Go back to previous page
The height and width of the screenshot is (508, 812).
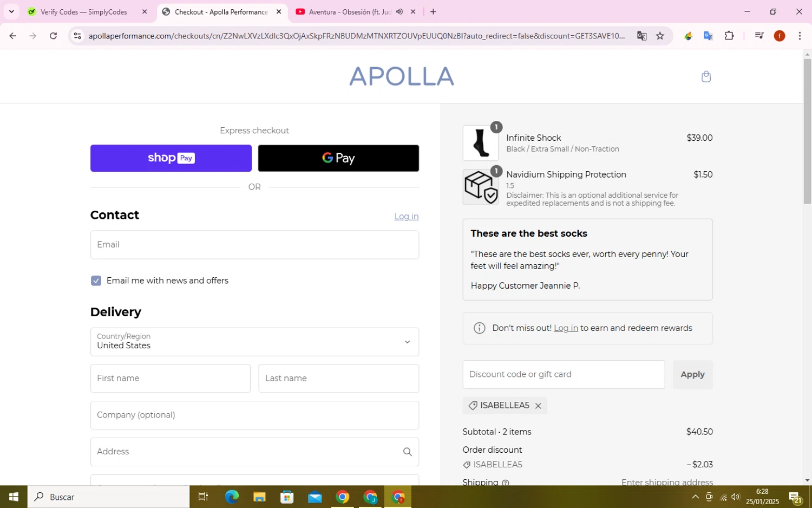(x=12, y=36)
